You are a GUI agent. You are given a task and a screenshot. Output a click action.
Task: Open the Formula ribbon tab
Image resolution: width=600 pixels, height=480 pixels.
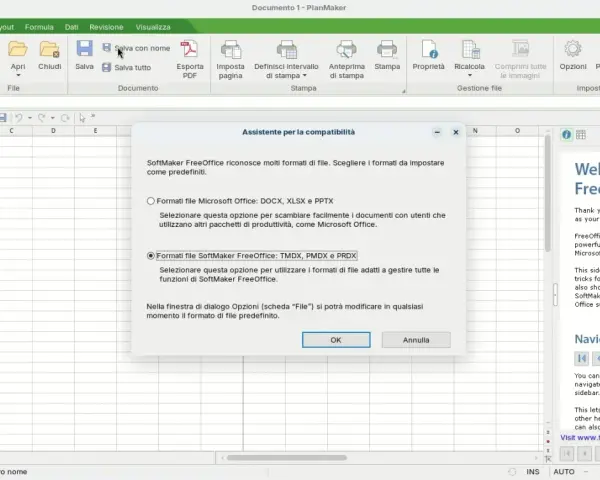coord(39,27)
